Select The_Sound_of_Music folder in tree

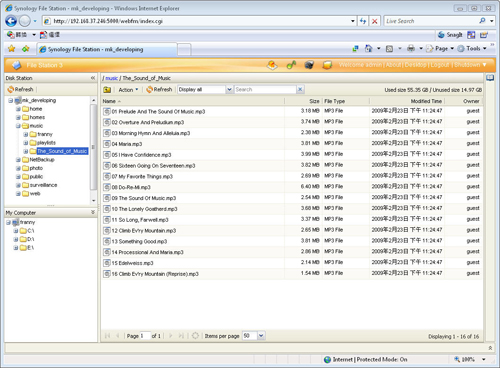[x=62, y=151]
